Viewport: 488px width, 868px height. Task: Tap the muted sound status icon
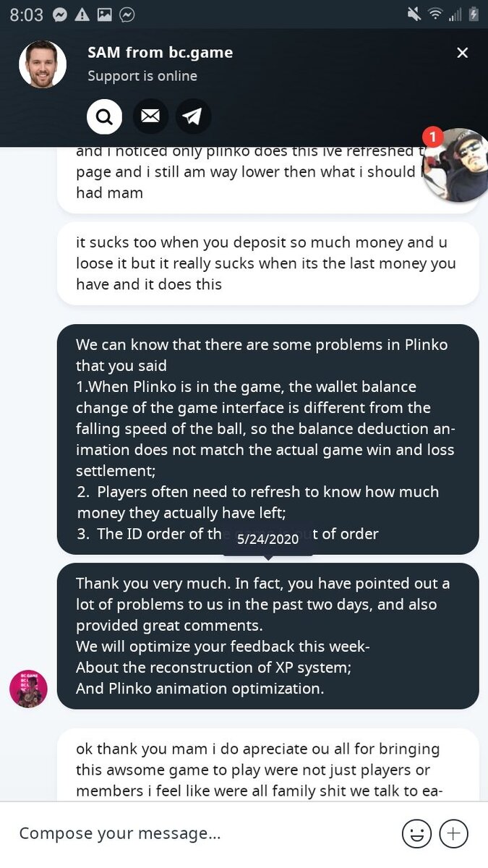(x=414, y=14)
